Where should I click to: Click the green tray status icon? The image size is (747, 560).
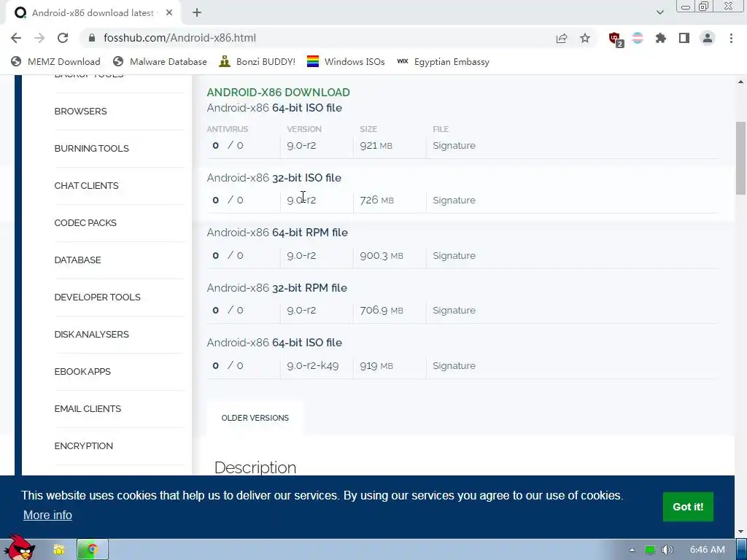(649, 550)
